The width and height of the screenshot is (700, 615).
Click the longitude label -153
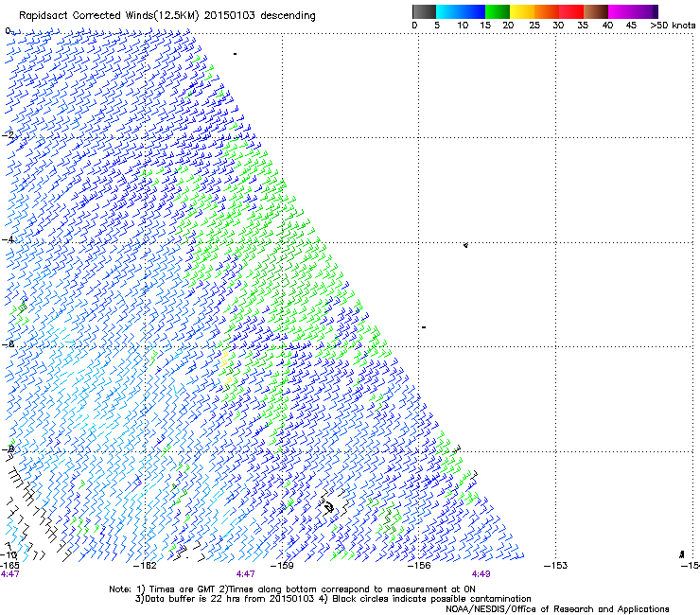click(556, 566)
